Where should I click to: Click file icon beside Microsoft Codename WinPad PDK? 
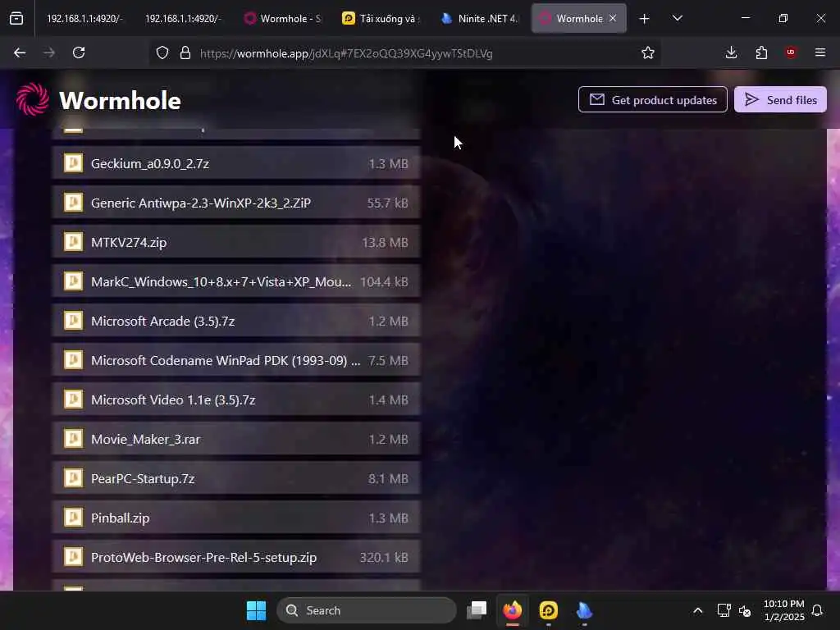73,360
